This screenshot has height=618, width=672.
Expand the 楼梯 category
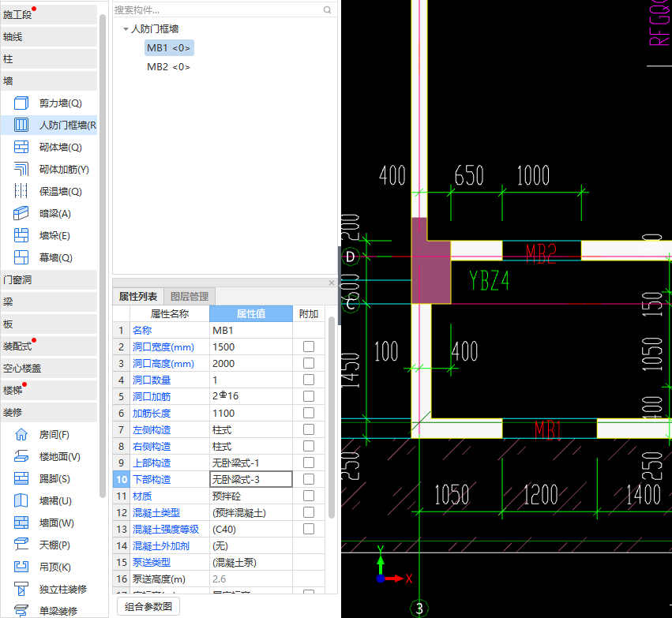(x=49, y=390)
